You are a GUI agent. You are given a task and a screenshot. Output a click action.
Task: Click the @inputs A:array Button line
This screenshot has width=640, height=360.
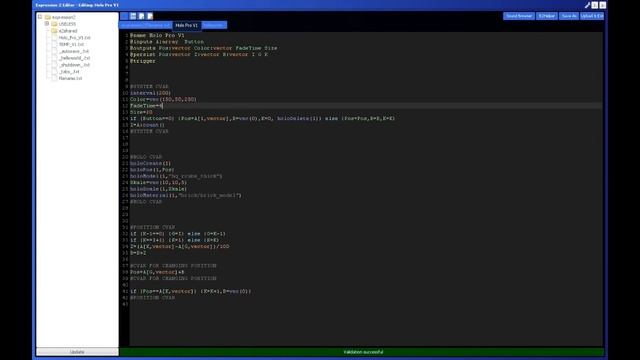(167, 42)
